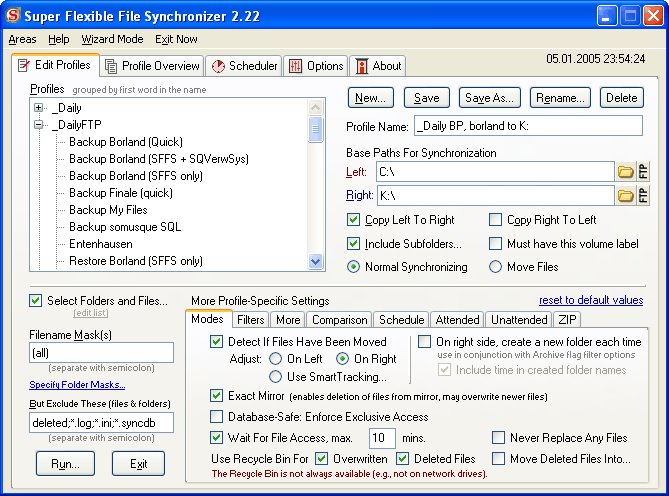Image resolution: width=669 pixels, height=496 pixels.
Task: Toggle Select Folders and Files... checkbox
Action: pos(36,301)
